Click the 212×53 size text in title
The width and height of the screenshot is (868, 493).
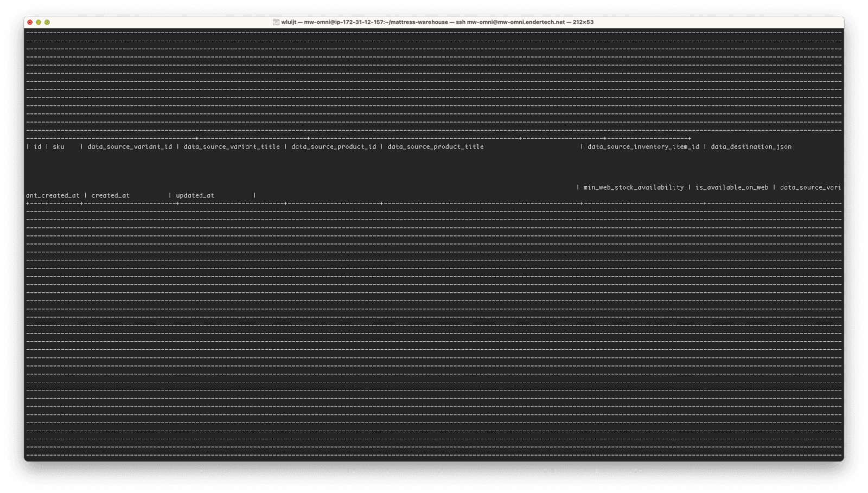tap(583, 22)
